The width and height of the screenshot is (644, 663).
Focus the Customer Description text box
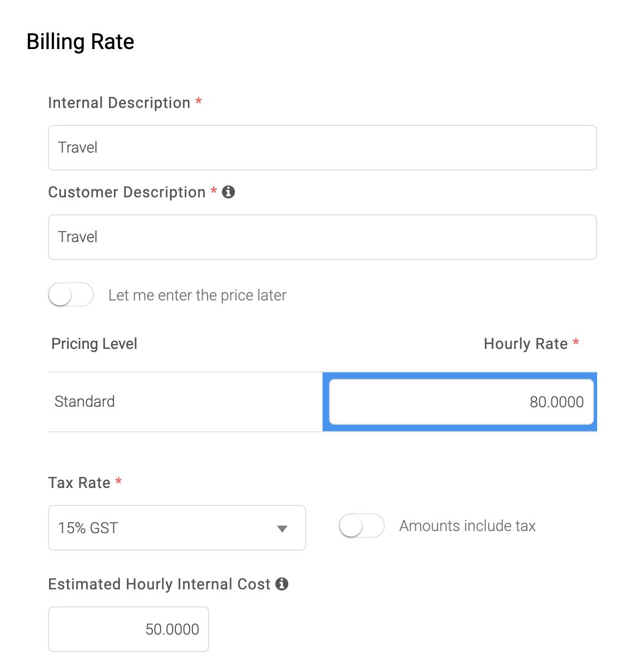pyautogui.click(x=323, y=237)
